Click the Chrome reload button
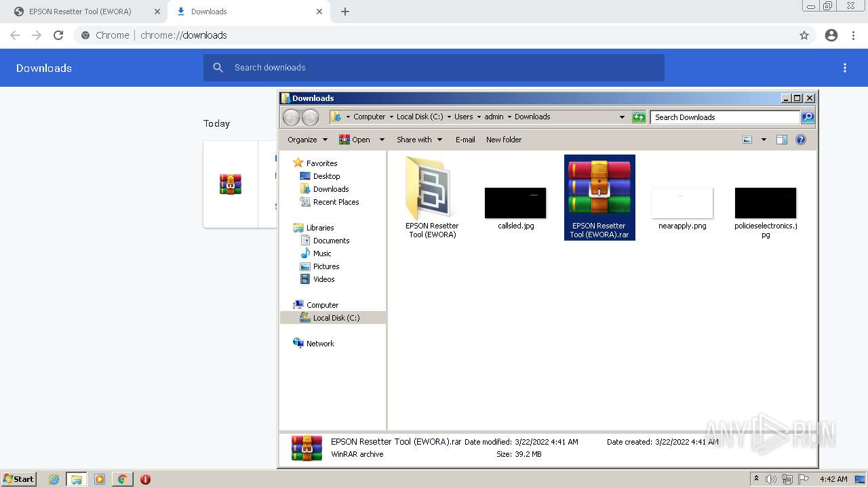Viewport: 868px width, 488px height. coord(58,35)
